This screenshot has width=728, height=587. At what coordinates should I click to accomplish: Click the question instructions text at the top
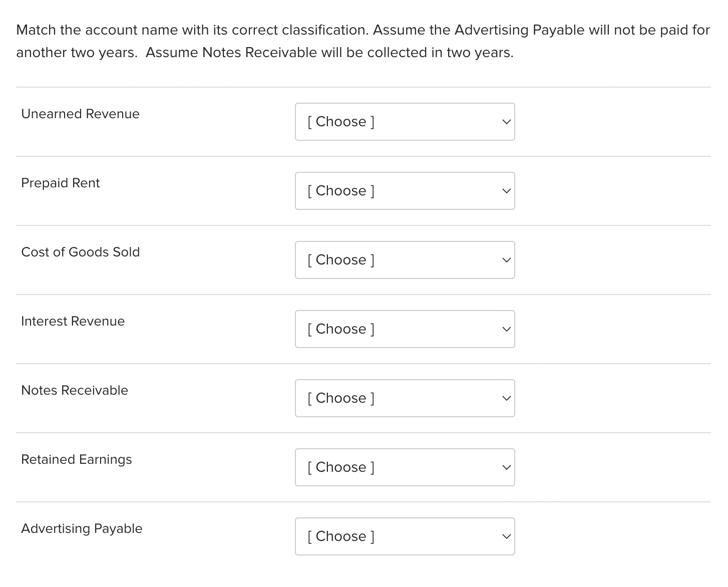(363, 41)
